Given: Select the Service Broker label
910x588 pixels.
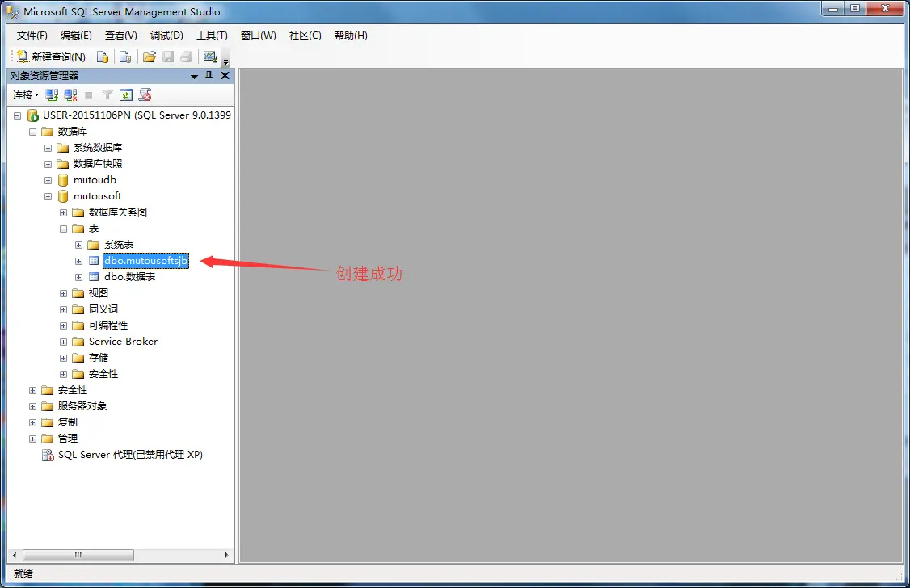Looking at the screenshot, I should click(x=123, y=342).
